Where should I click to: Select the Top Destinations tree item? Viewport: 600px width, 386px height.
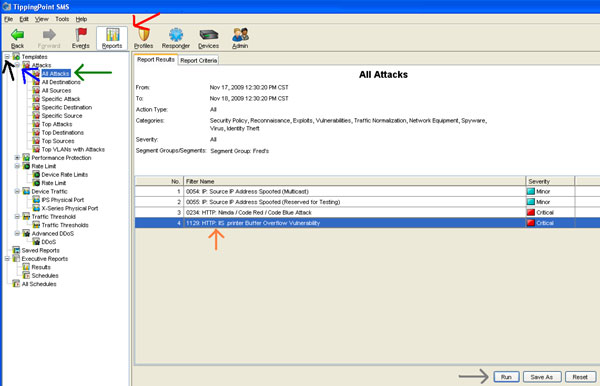62,132
